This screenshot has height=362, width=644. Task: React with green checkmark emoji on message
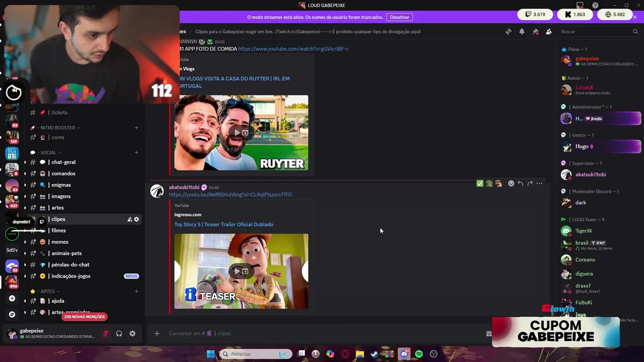480,184
